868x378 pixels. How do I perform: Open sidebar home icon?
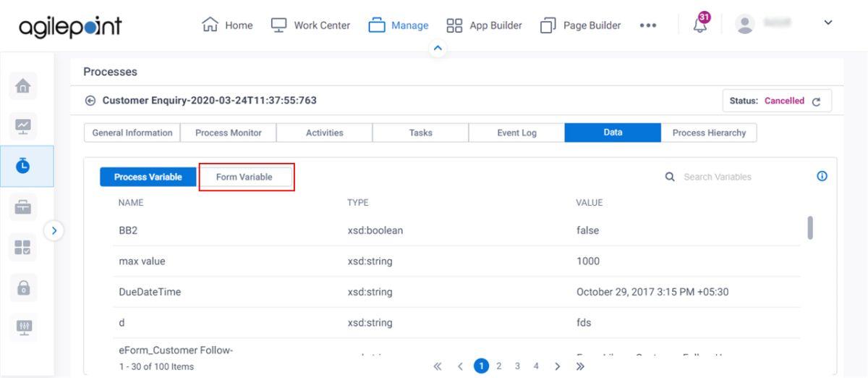pos(23,87)
